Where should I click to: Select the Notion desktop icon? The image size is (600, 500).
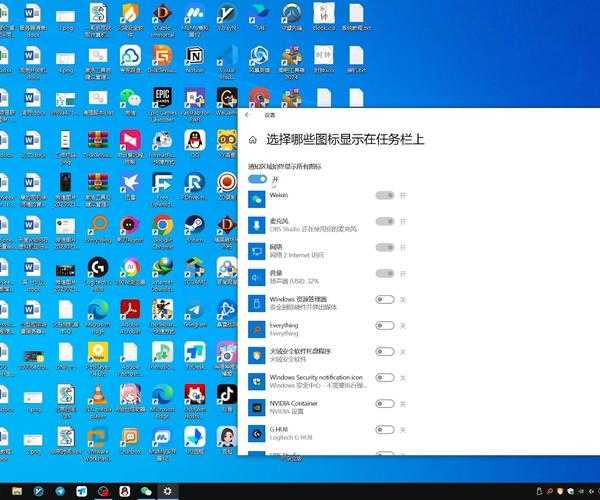coord(195,56)
